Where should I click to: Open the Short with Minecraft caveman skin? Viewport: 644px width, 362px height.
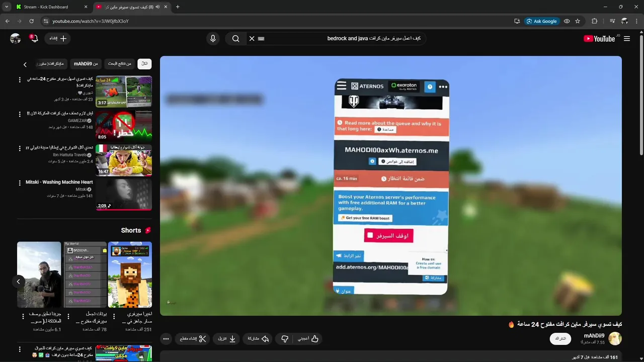tap(130, 275)
